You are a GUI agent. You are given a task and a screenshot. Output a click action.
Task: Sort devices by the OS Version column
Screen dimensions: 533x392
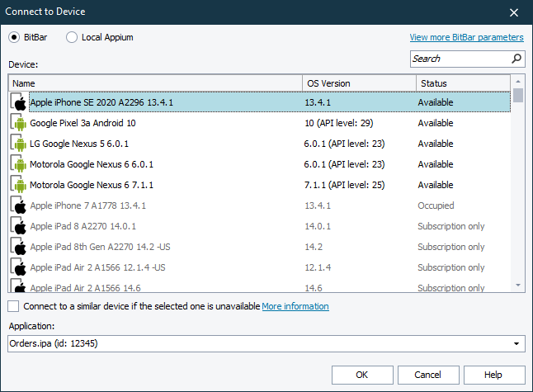coord(359,83)
